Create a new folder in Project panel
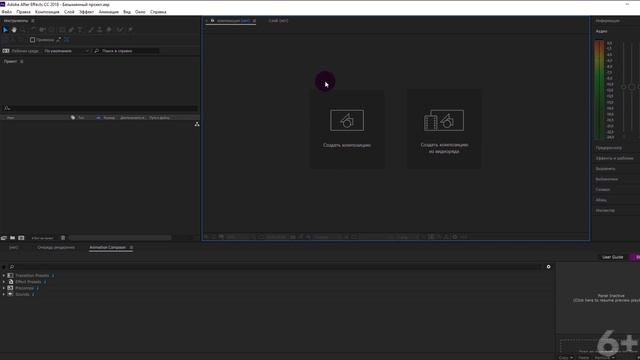Image resolution: width=640 pixels, height=360 pixels. (13, 238)
